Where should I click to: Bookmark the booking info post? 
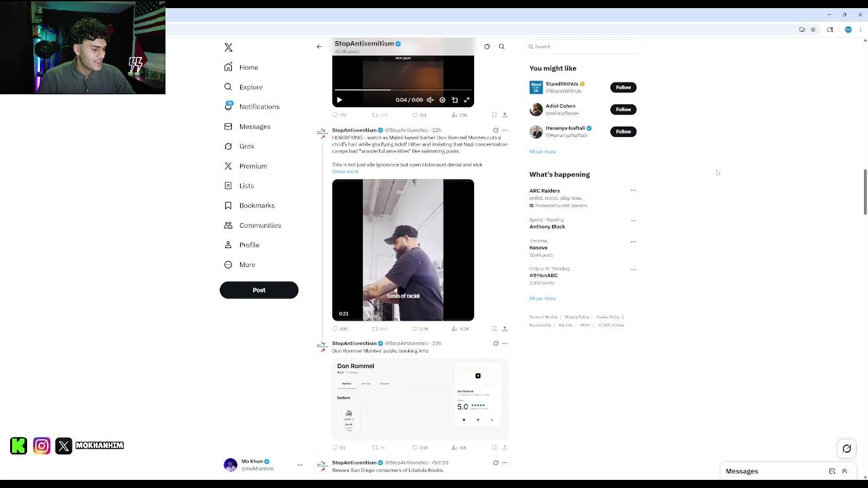coord(494,447)
